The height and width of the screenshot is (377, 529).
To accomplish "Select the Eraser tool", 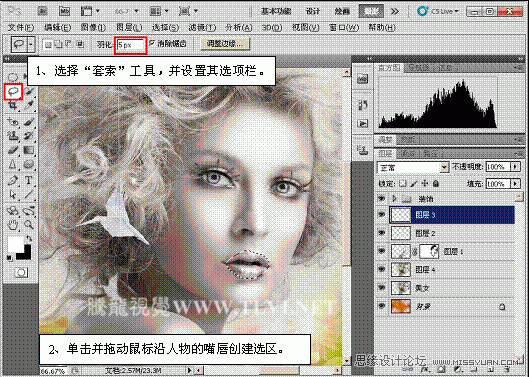I will pyautogui.click(x=13, y=150).
